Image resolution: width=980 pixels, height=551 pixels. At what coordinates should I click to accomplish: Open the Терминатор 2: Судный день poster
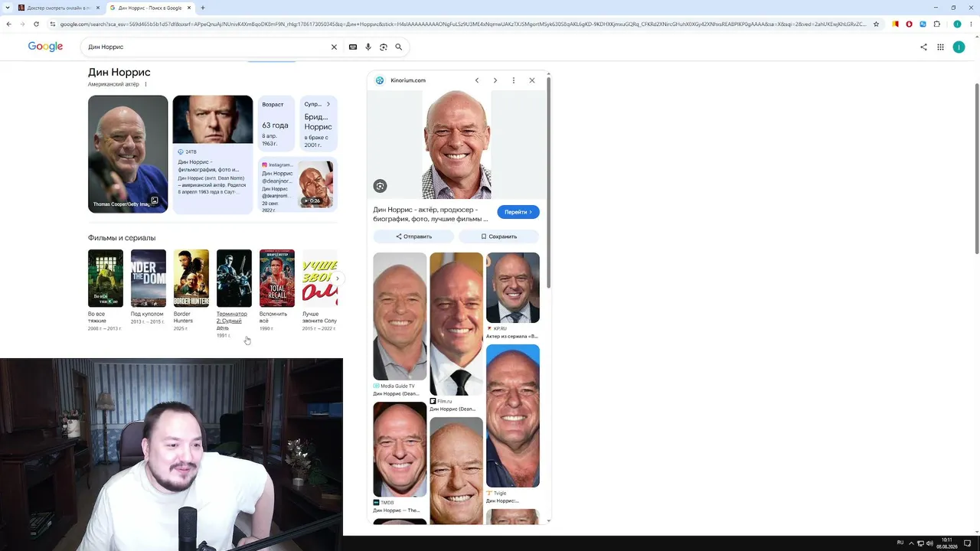pyautogui.click(x=234, y=279)
